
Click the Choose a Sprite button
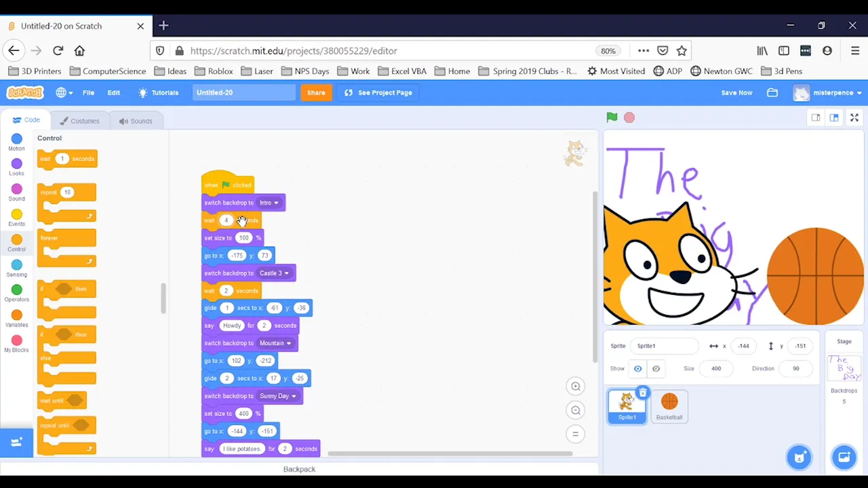coord(799,457)
